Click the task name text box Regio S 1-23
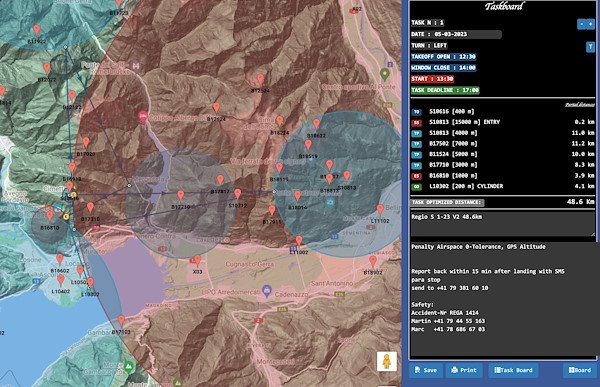 point(503,224)
